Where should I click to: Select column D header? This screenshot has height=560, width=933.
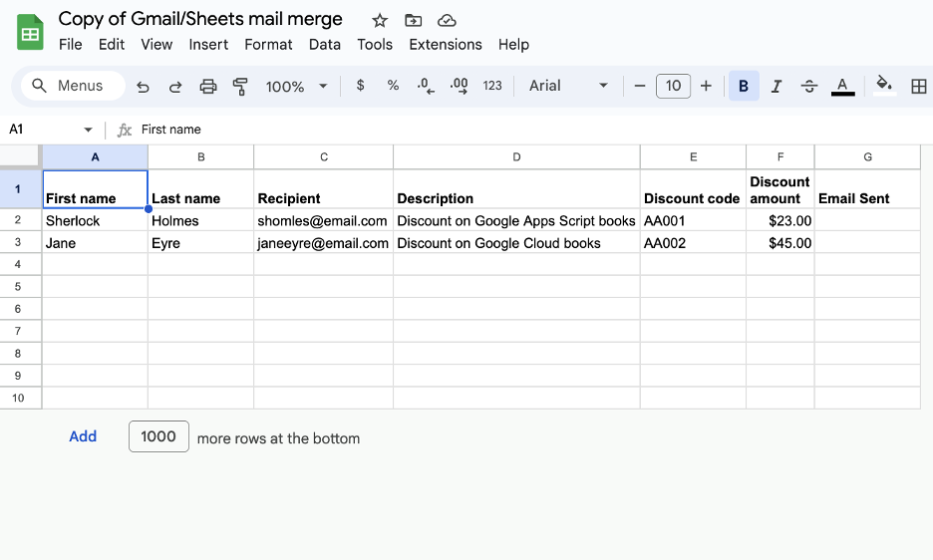tap(516, 157)
